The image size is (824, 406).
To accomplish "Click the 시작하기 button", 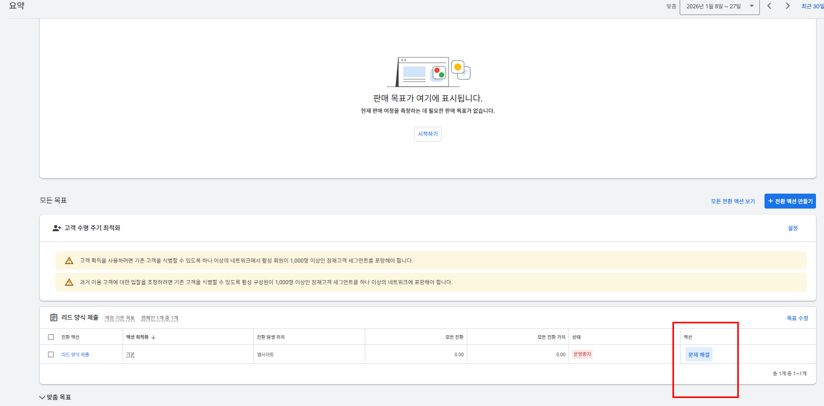I will click(427, 134).
